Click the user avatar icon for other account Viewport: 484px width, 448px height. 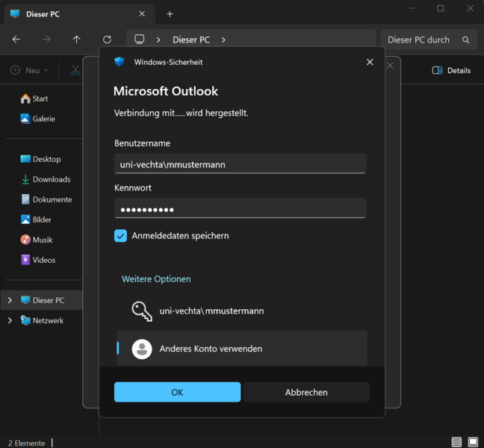pos(142,349)
